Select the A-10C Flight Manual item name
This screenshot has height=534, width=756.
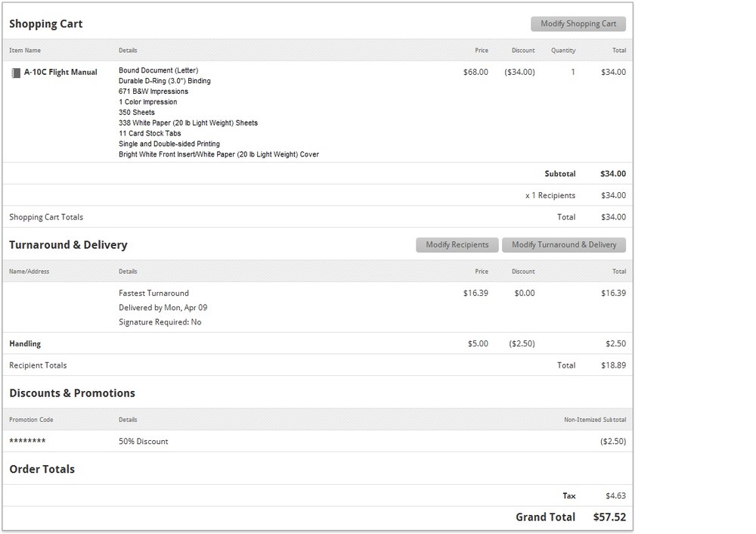pyautogui.click(x=60, y=73)
